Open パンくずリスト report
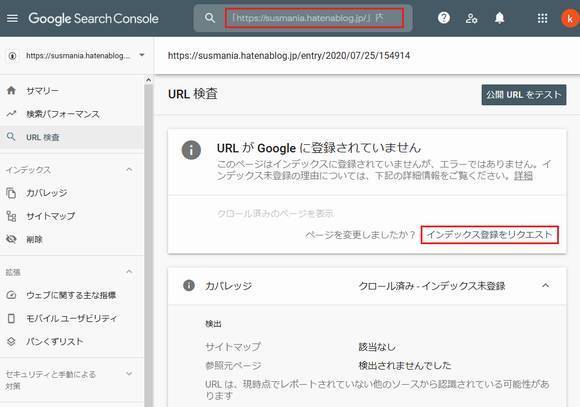Screen dimensions: 580x407 [55, 342]
